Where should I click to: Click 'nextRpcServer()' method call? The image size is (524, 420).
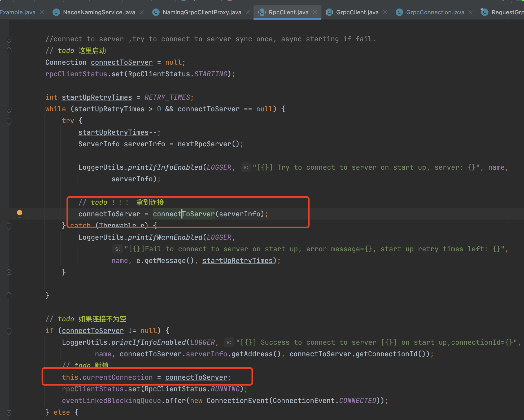(x=208, y=144)
